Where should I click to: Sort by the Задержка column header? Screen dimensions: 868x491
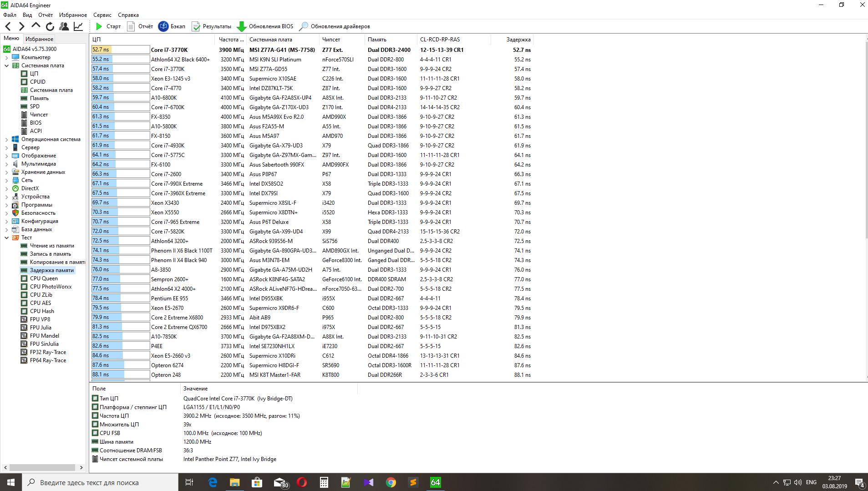(511, 40)
